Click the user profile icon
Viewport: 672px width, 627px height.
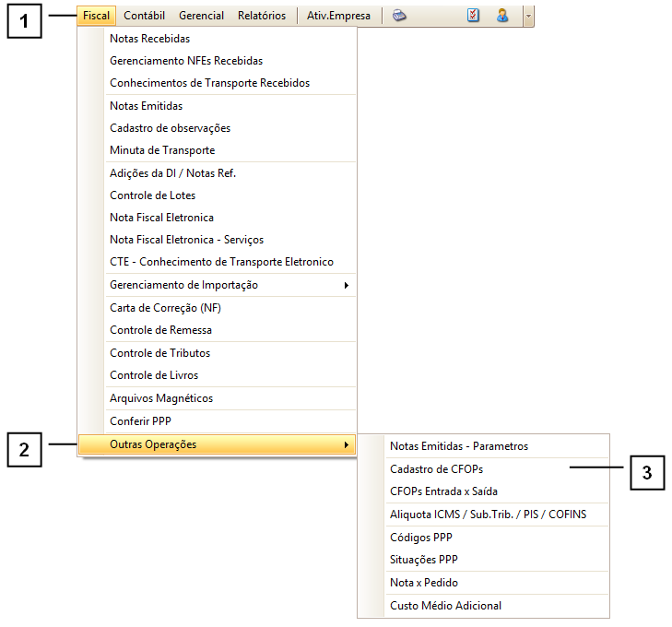(x=502, y=16)
